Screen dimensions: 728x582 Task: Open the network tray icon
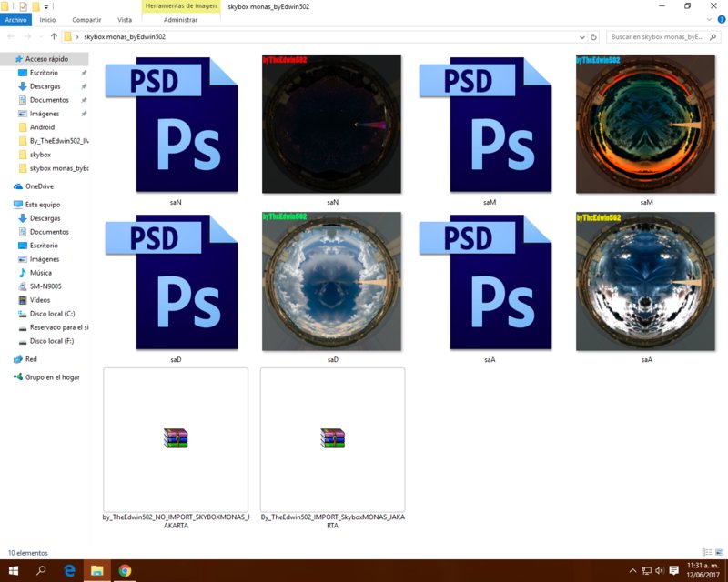click(x=646, y=570)
